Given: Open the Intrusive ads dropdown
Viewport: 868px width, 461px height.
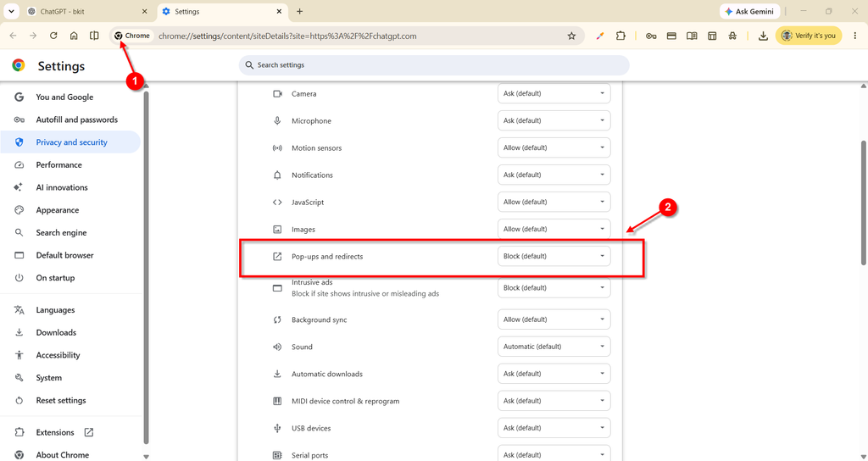Looking at the screenshot, I should pos(554,288).
